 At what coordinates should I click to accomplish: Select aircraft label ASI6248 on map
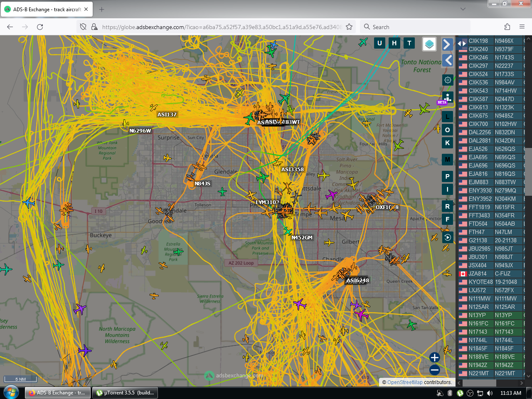358,281
